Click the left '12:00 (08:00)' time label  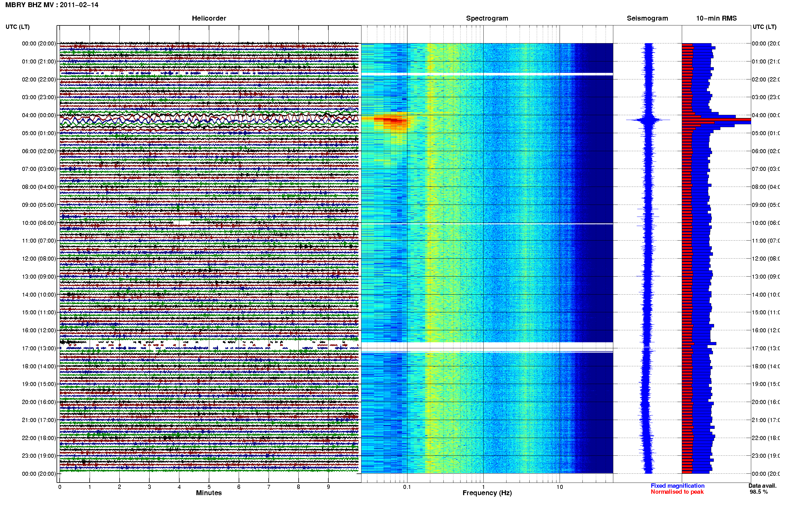[x=39, y=259]
